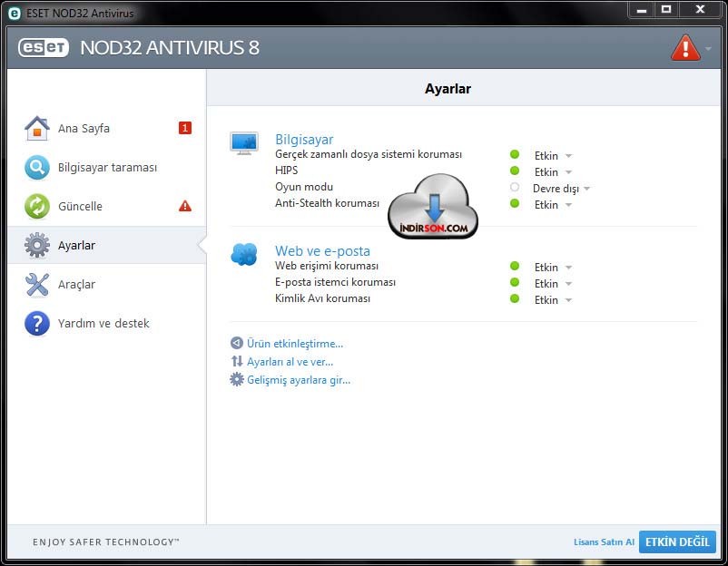Image resolution: width=728 pixels, height=566 pixels.
Task: Open Bilgisayar taraması section
Action: (107, 168)
